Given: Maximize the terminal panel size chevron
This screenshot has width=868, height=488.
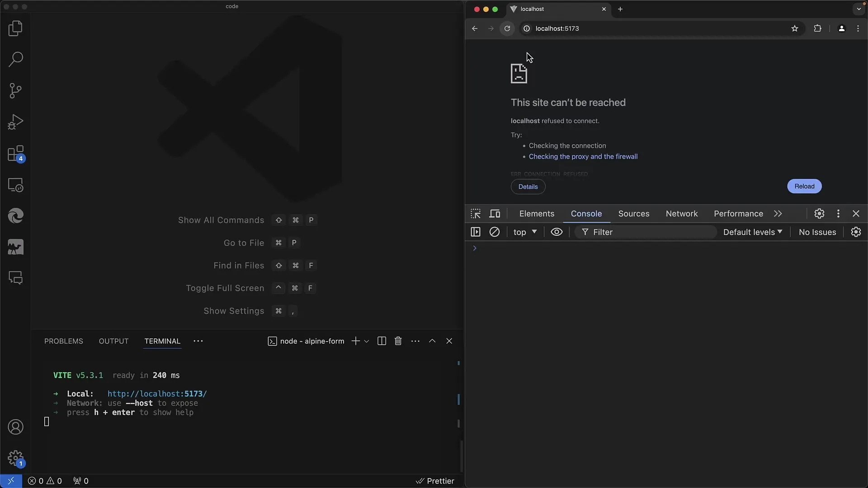Looking at the screenshot, I should pos(432,341).
